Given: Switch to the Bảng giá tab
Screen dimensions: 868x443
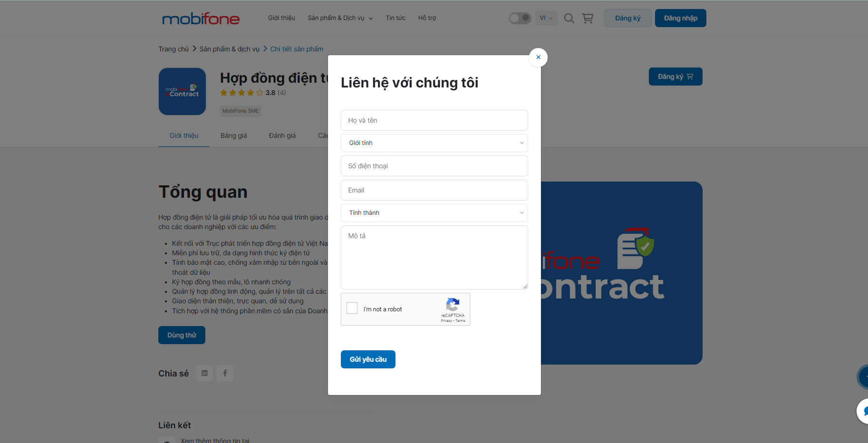Looking at the screenshot, I should (233, 135).
